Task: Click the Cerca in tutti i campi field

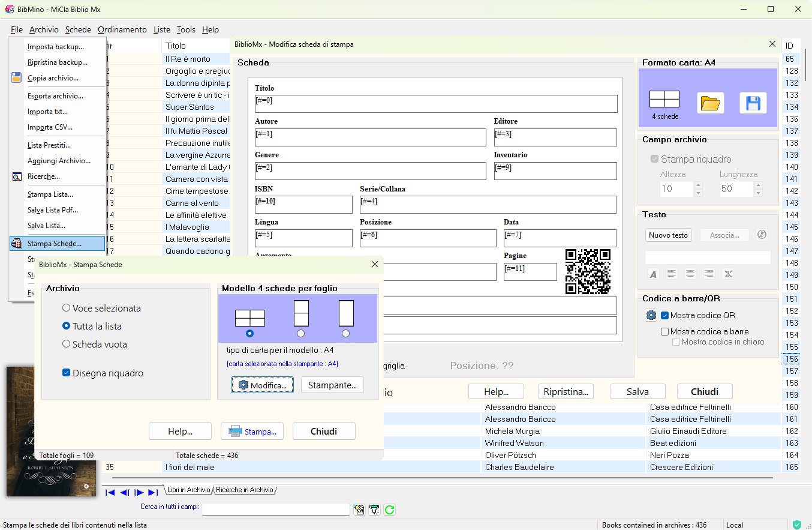Action: (276, 509)
